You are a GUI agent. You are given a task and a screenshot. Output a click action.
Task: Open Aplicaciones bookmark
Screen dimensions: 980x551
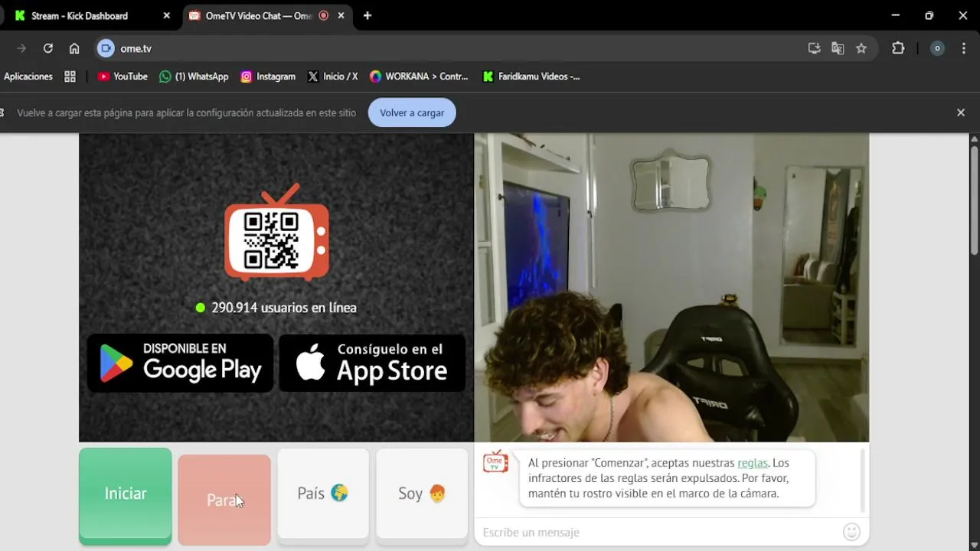pyautogui.click(x=28, y=77)
